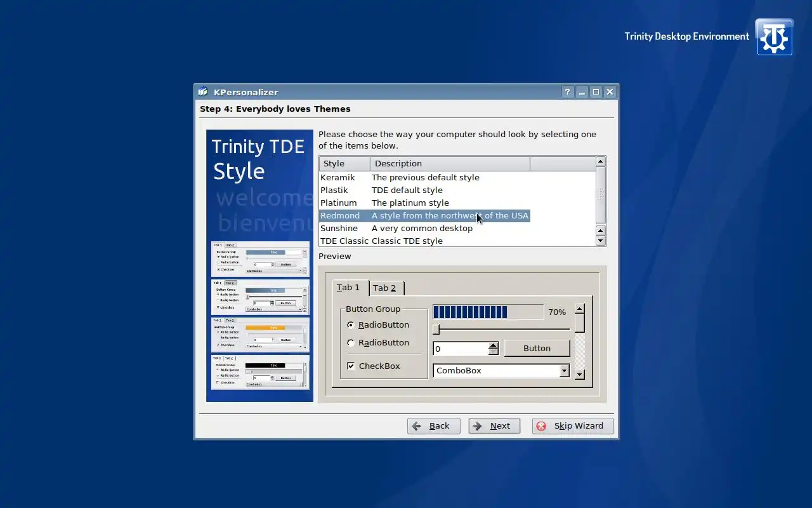Click the Trinity Desktop Environment logo

click(x=774, y=37)
